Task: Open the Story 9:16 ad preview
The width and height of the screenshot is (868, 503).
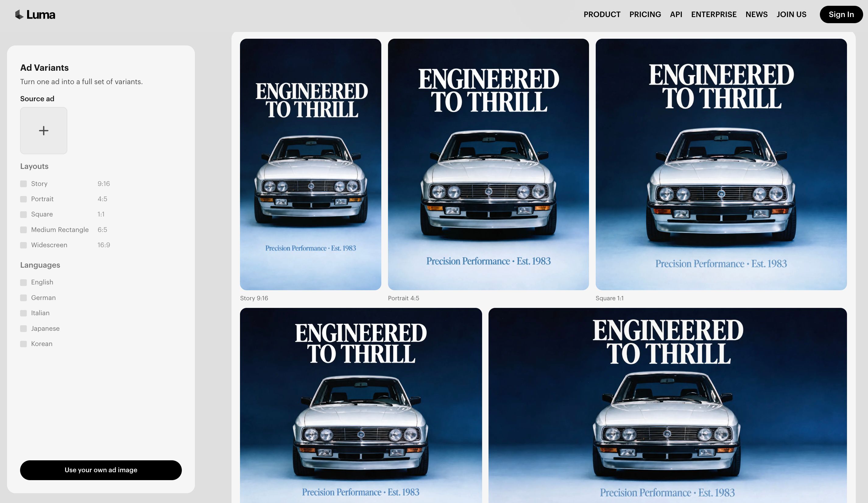Action: (x=311, y=164)
